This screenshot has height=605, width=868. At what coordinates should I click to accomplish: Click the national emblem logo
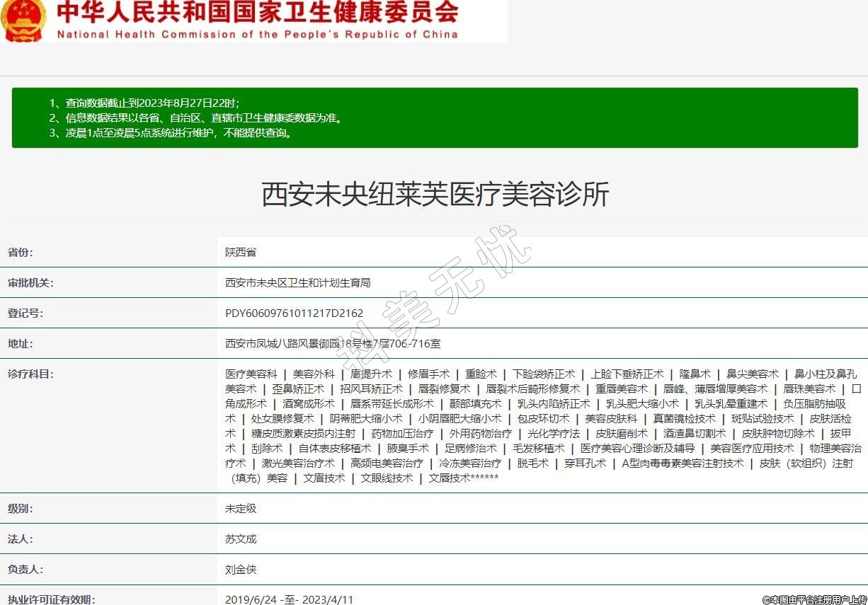(23, 20)
